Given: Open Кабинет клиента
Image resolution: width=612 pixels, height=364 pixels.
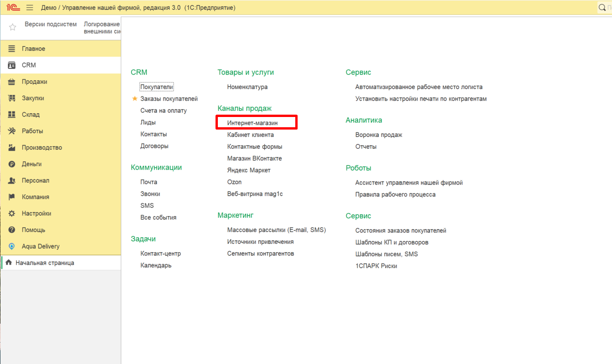Looking at the screenshot, I should pyautogui.click(x=250, y=135).
